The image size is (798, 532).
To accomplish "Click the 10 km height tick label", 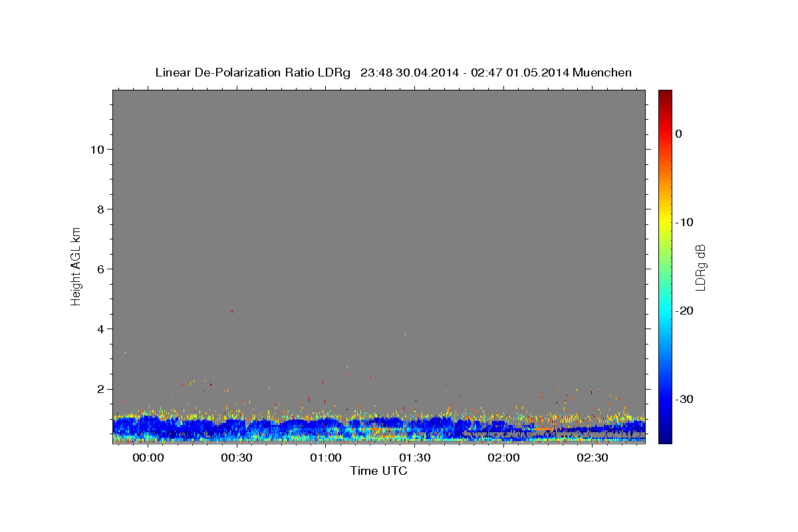I will click(96, 149).
